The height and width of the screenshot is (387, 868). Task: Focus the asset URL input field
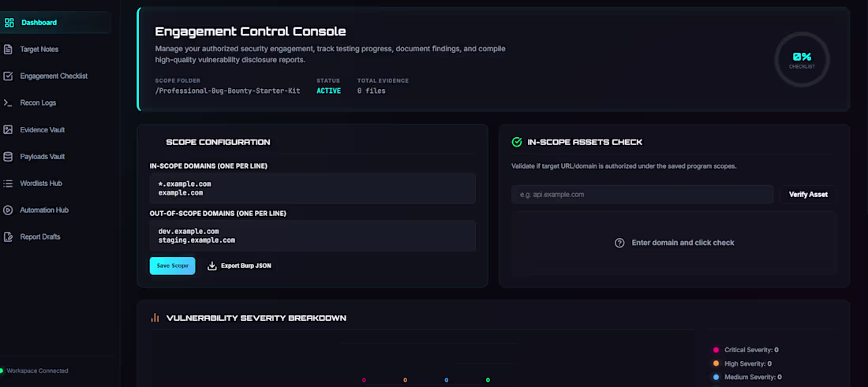642,195
